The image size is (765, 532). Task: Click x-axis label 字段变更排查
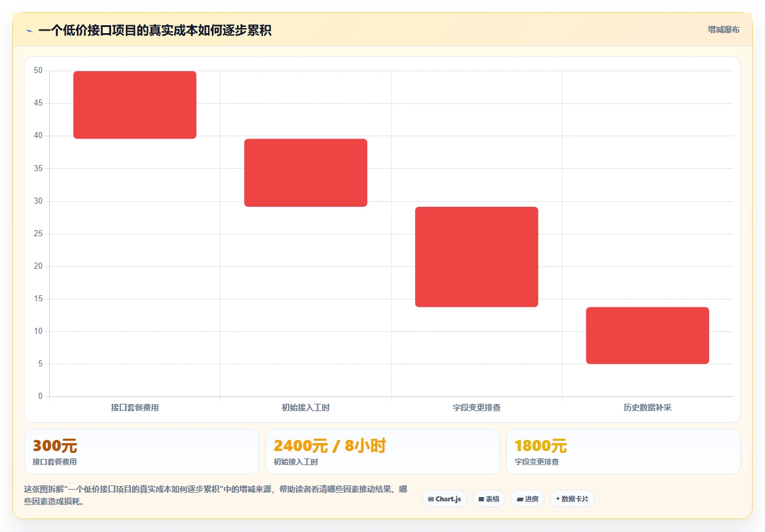pyautogui.click(x=476, y=407)
